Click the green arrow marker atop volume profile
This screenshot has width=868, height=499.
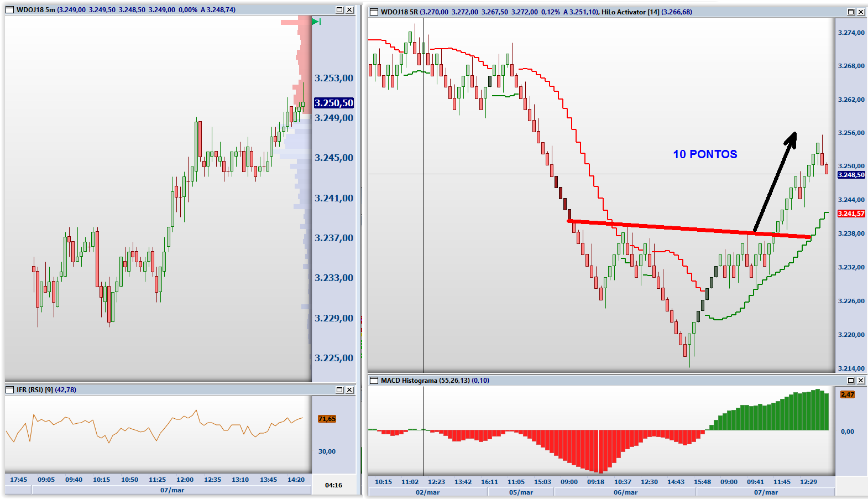coord(316,22)
